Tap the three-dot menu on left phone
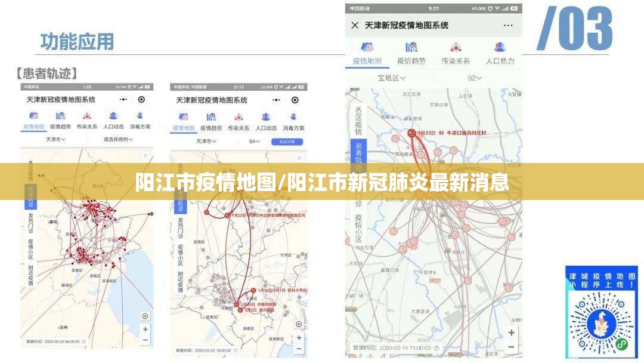This screenshot has width=644, height=363. pos(123,100)
